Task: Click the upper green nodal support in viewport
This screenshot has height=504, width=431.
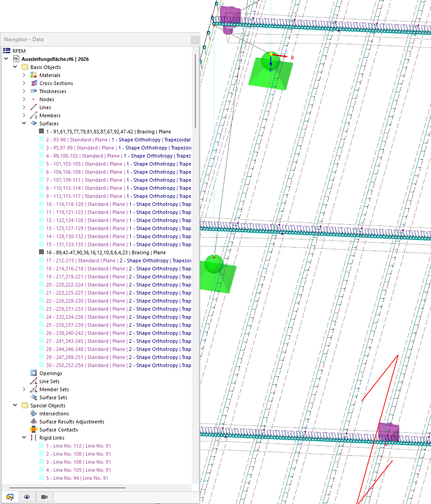Action: [x=271, y=71]
